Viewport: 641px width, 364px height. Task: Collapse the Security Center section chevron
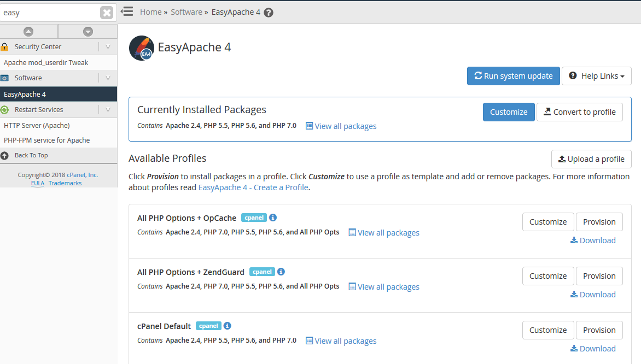(108, 46)
